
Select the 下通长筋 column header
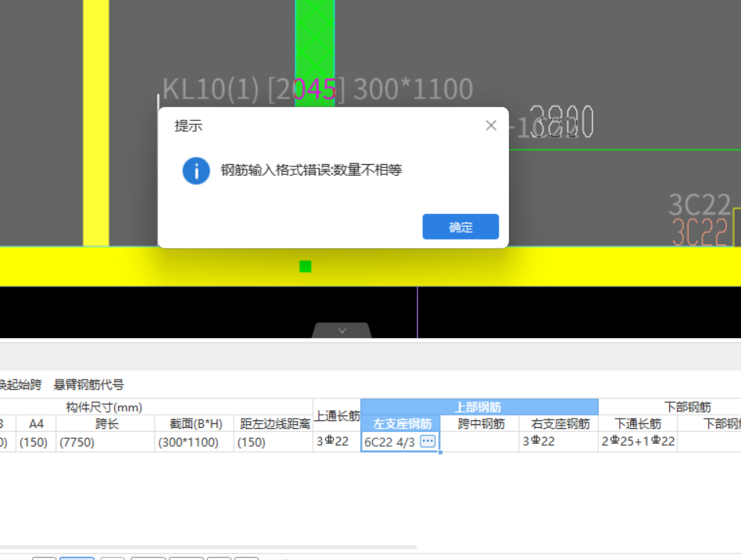click(x=638, y=423)
